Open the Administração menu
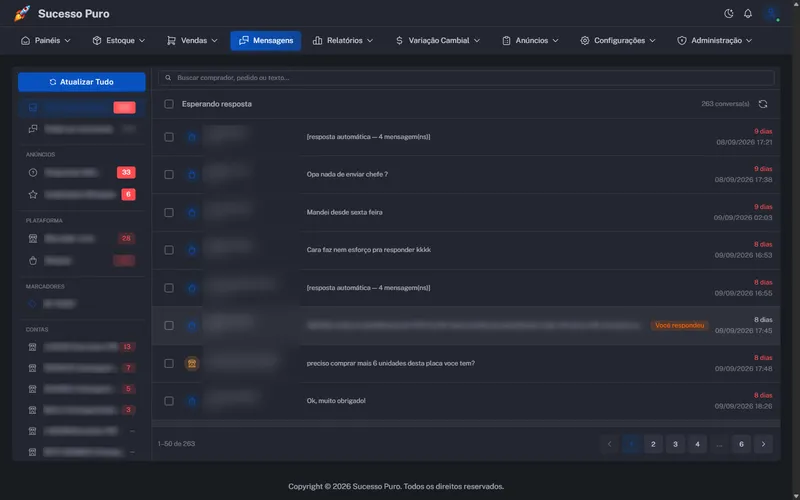 click(714, 41)
